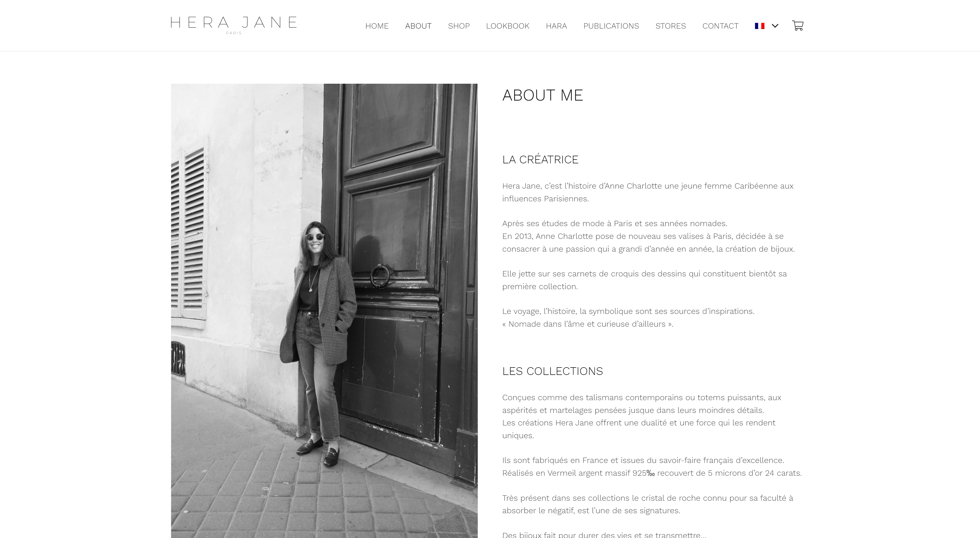980x538 pixels.
Task: Click the La Créatrice section heading
Action: [x=540, y=159]
